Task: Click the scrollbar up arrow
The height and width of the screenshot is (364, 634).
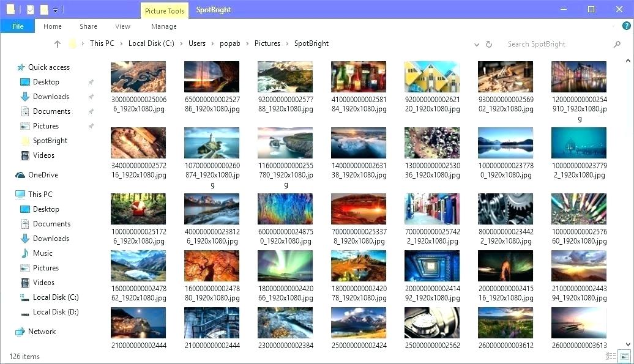Action: pyautogui.click(x=628, y=61)
